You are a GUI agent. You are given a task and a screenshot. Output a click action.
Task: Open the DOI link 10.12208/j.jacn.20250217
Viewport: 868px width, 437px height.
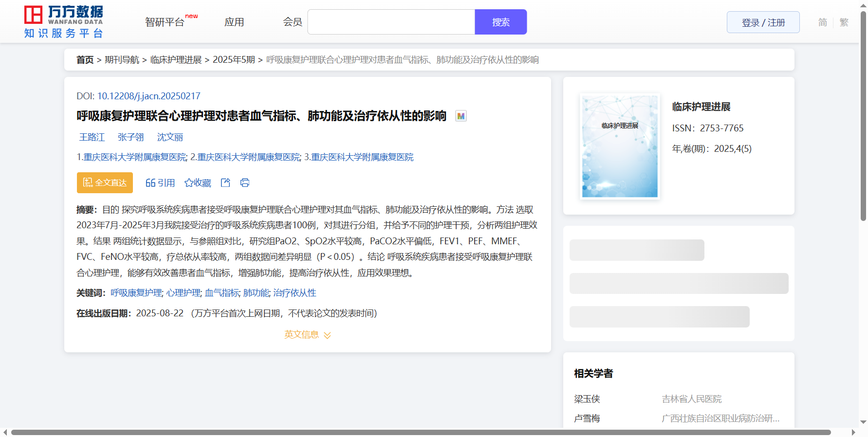(x=149, y=96)
